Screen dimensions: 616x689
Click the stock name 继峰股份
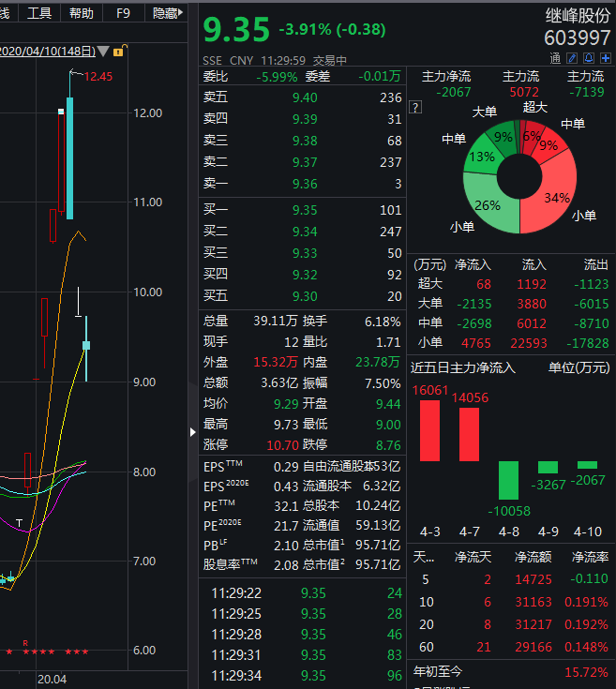click(578, 16)
